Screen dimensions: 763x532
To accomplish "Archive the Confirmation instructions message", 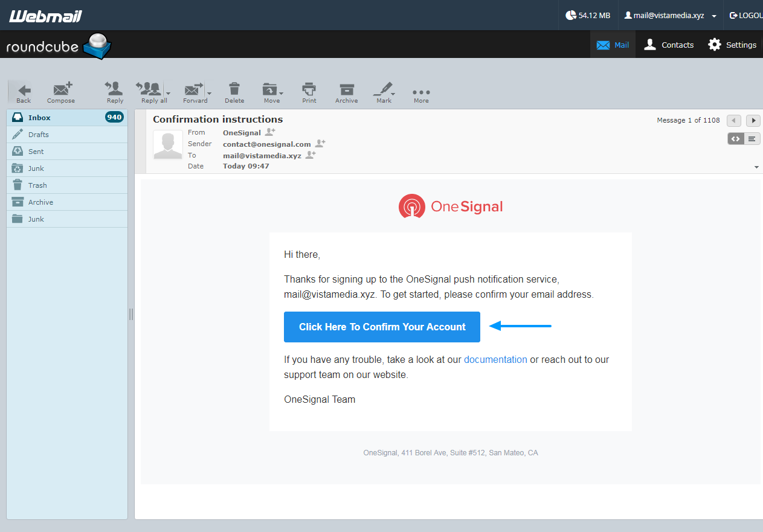I will (x=347, y=92).
